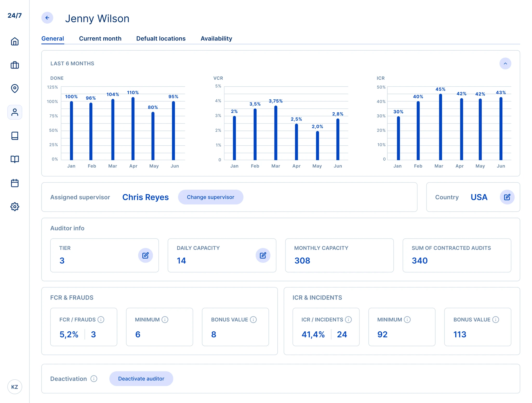Open settings gear in sidebar
Viewport: 532px width, 403px height.
pos(15,207)
